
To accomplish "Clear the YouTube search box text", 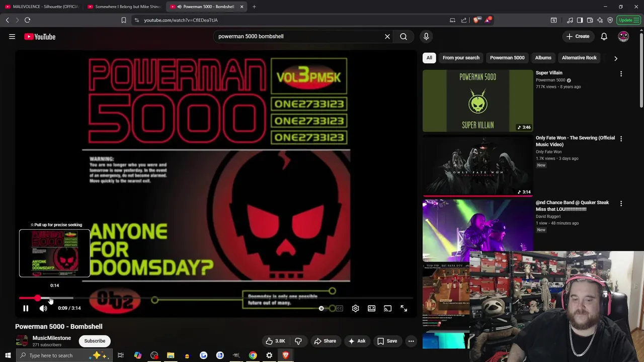I will point(387,36).
